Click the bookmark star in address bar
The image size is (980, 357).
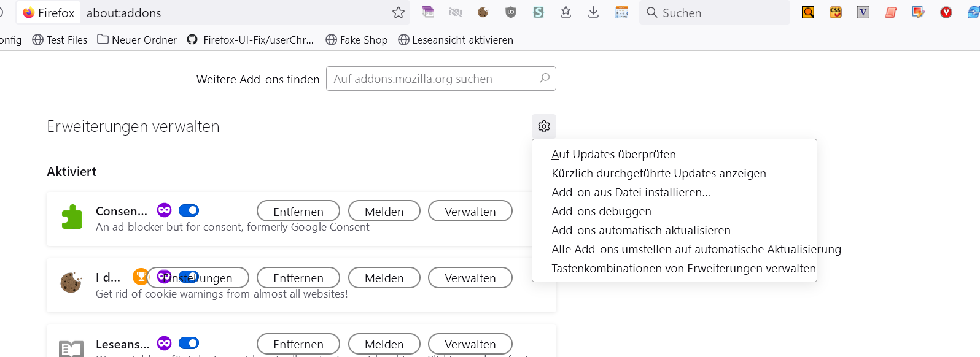click(399, 13)
